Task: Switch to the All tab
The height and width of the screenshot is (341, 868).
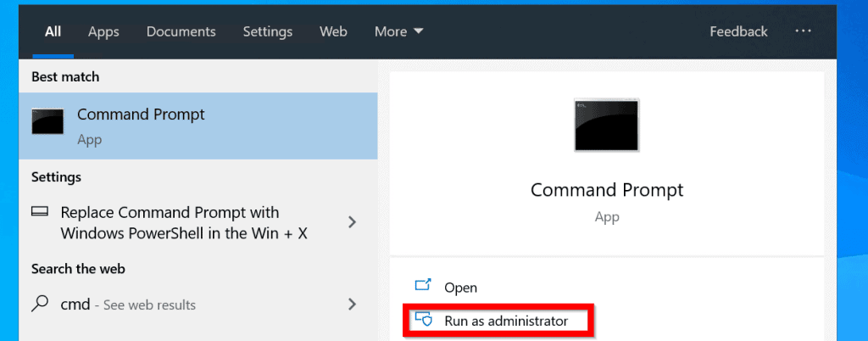Action: [53, 31]
